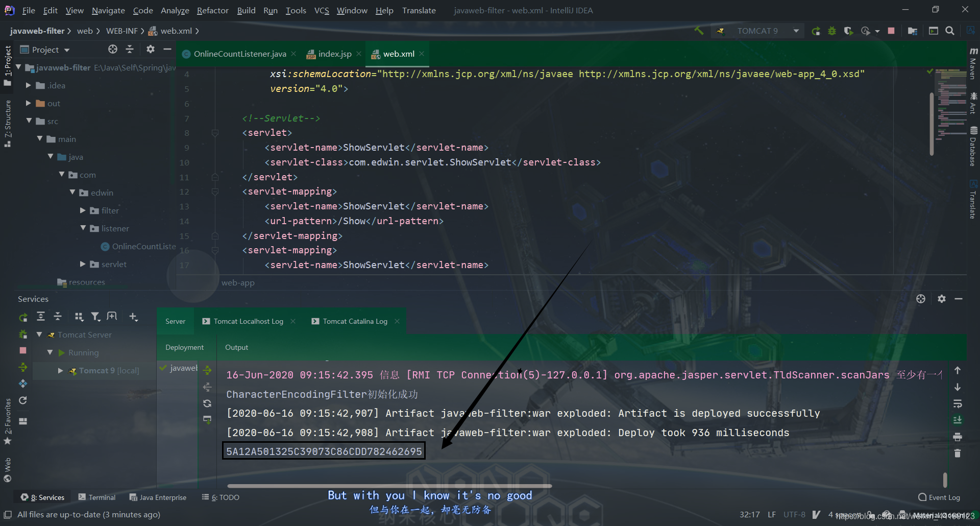Click the web-app XML breadcrumb
The width and height of the screenshot is (980, 526).
click(238, 282)
